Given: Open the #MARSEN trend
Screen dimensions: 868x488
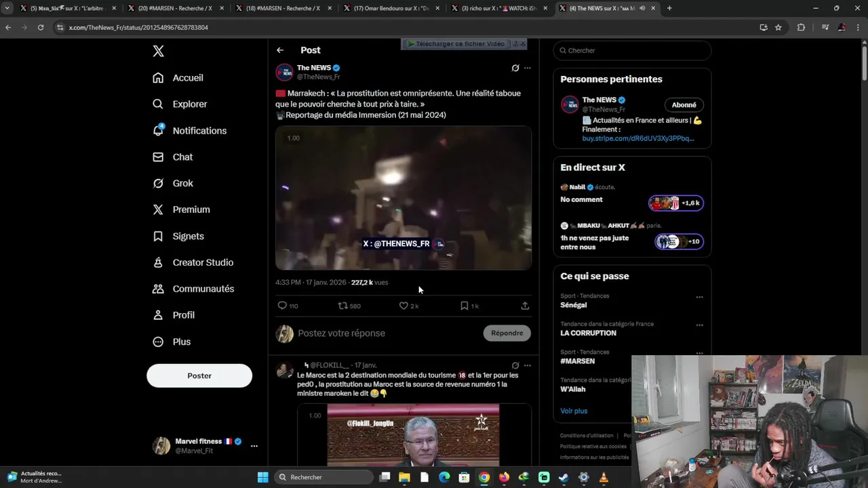Looking at the screenshot, I should click(x=577, y=361).
